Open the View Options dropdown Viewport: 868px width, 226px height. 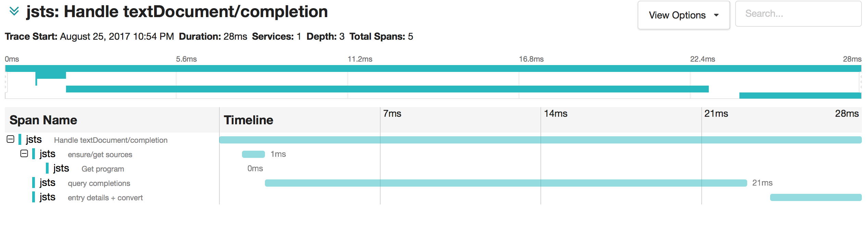[683, 15]
